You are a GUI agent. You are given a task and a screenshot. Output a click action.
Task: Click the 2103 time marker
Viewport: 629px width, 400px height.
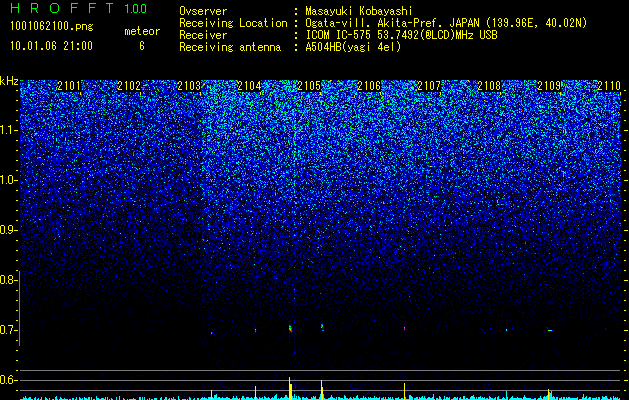(x=189, y=86)
